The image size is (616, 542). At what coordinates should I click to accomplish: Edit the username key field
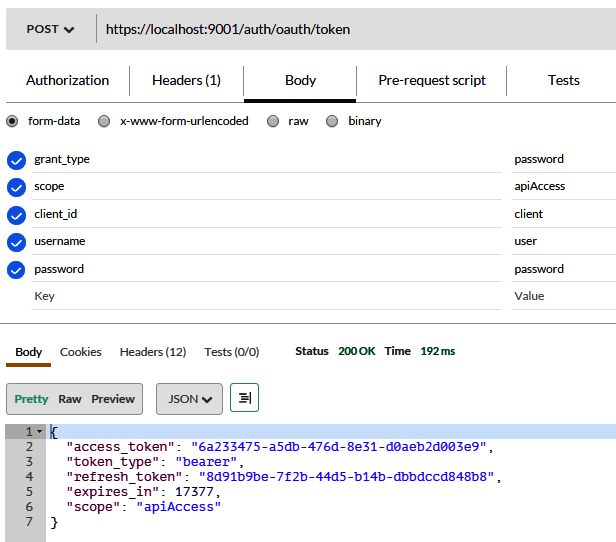(266, 241)
